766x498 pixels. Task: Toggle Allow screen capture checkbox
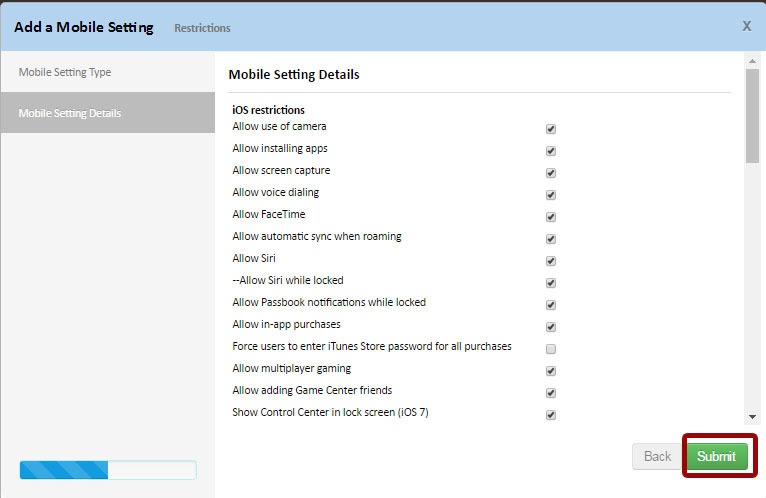[x=551, y=173]
